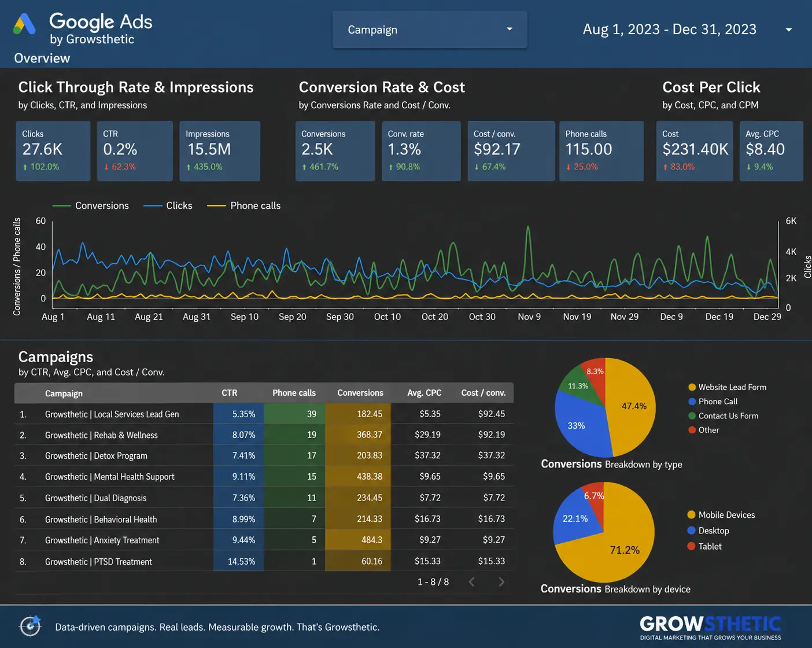Select the PTSD Treatment campaign row
The width and height of the screenshot is (812, 648).
point(264,561)
